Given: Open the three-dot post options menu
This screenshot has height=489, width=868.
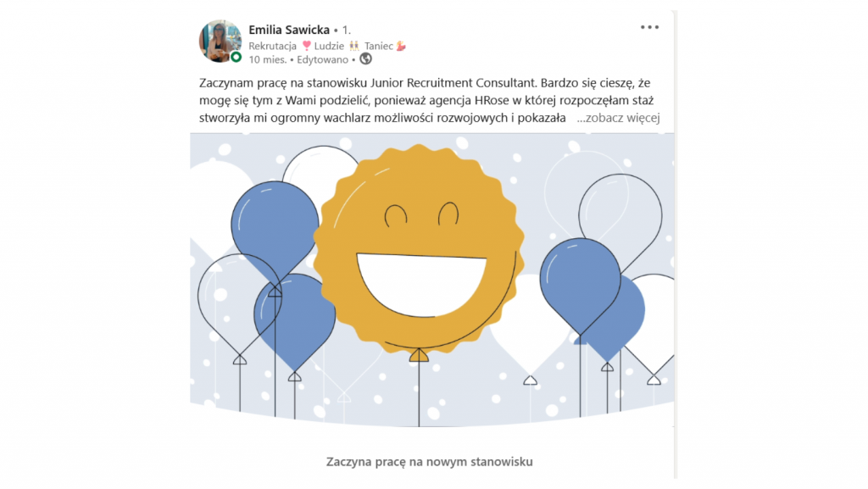Looking at the screenshot, I should pyautogui.click(x=649, y=27).
